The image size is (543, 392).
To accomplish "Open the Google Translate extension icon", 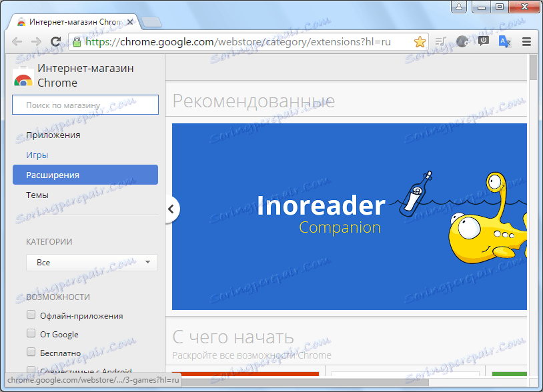I will point(504,42).
